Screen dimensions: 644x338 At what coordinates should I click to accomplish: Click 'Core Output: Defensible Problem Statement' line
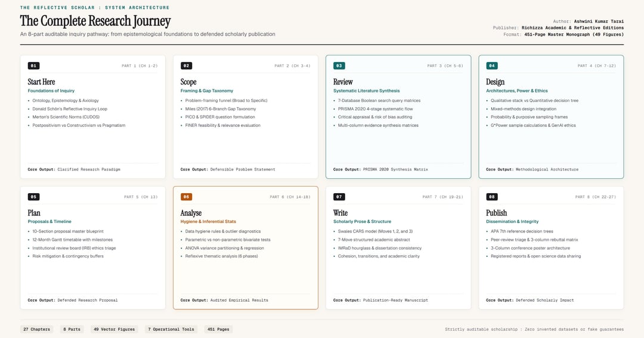pyautogui.click(x=228, y=169)
